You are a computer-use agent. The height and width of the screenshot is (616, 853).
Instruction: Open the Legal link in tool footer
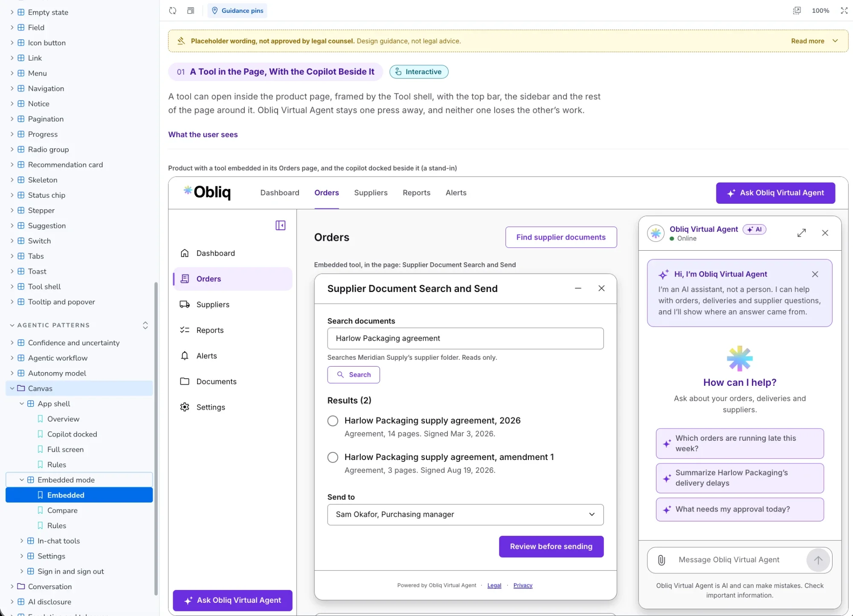494,585
